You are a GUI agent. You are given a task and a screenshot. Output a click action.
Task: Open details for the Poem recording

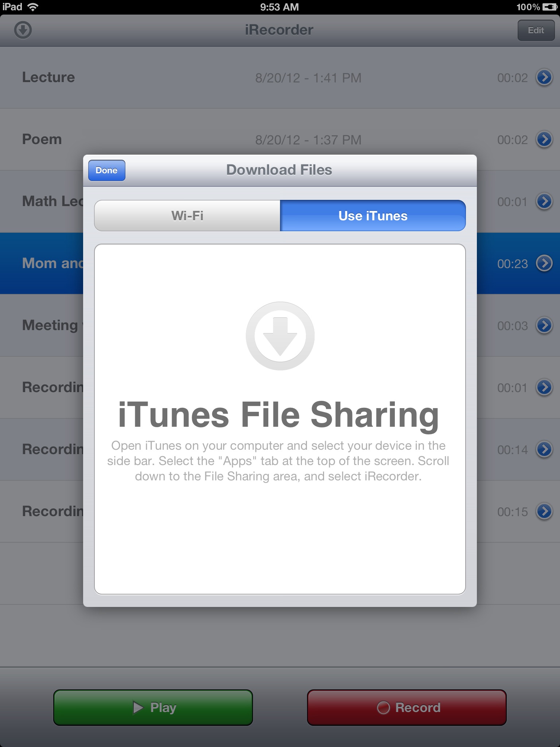coord(544,139)
